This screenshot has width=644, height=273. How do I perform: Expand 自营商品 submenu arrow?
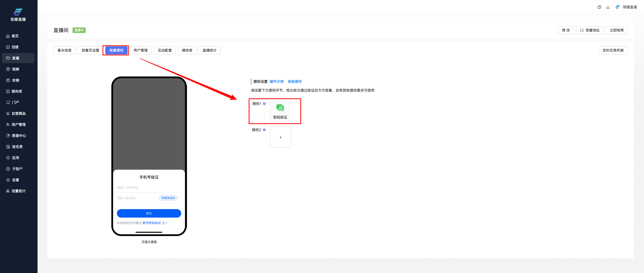(29, 113)
